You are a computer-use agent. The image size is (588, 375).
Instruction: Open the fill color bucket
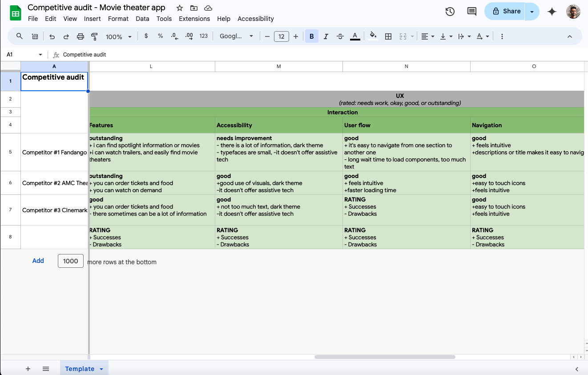pyautogui.click(x=373, y=36)
